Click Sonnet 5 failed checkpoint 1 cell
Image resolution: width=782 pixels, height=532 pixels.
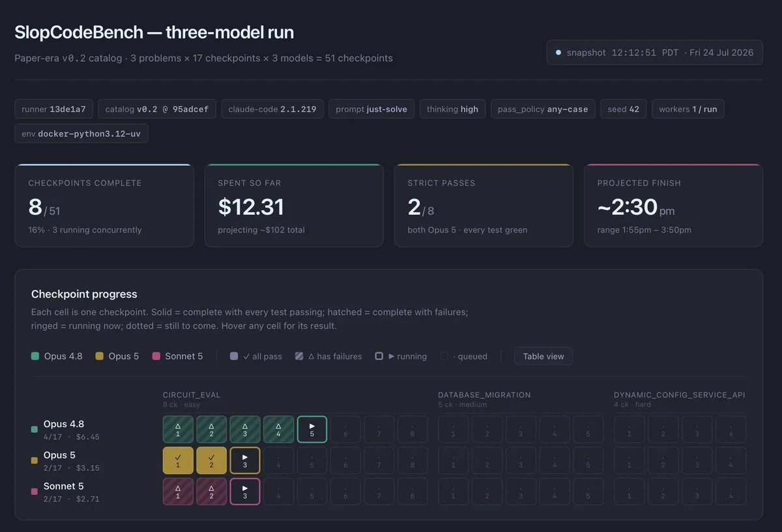point(178,492)
